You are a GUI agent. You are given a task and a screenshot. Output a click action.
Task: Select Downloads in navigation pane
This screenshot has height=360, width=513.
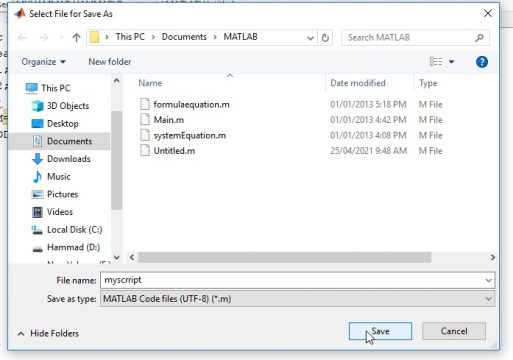[68, 159]
